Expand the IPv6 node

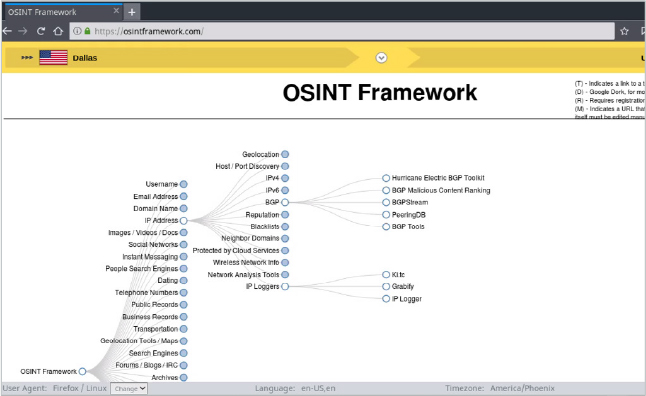coord(285,190)
